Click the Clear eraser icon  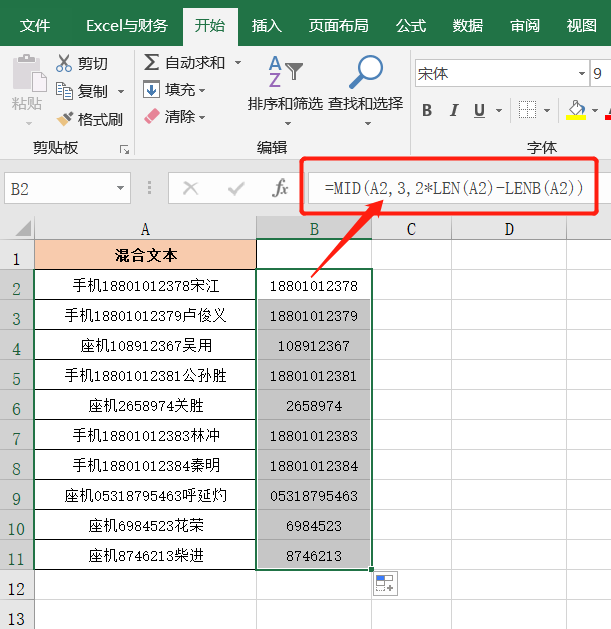click(x=152, y=116)
